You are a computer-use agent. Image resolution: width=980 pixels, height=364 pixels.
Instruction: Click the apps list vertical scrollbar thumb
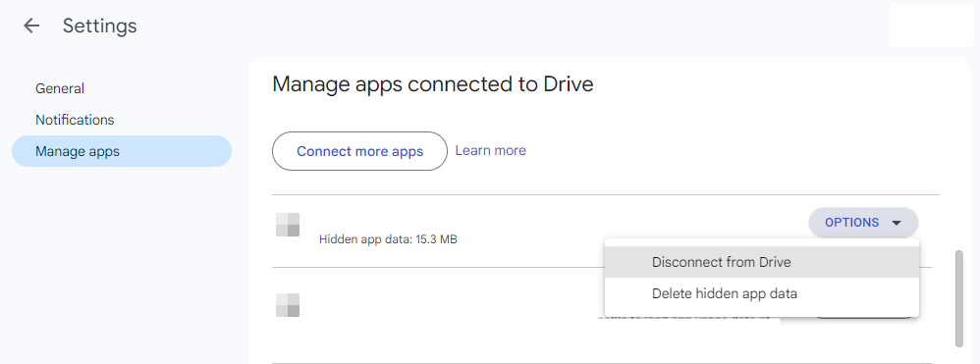pyautogui.click(x=959, y=298)
